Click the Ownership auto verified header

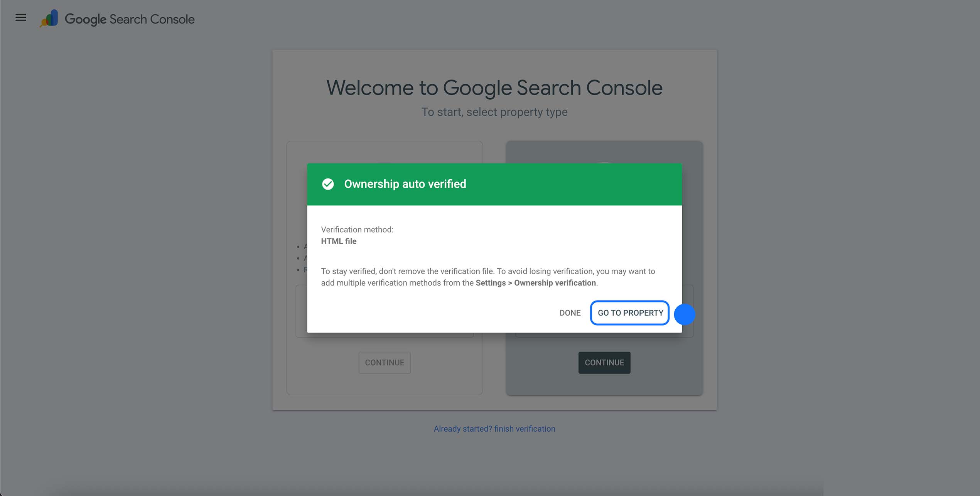pyautogui.click(x=405, y=184)
